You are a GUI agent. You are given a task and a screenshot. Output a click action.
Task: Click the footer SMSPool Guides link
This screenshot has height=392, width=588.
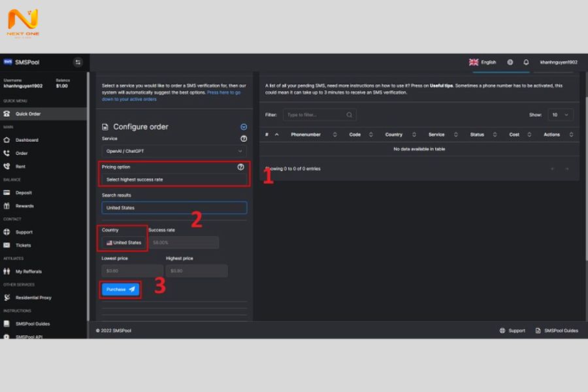pyautogui.click(x=557, y=331)
